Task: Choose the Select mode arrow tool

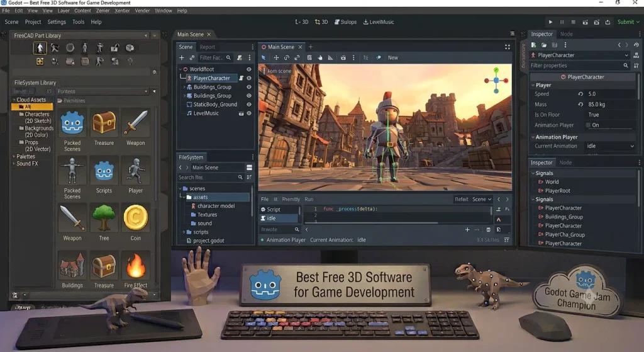Action: pyautogui.click(x=264, y=57)
